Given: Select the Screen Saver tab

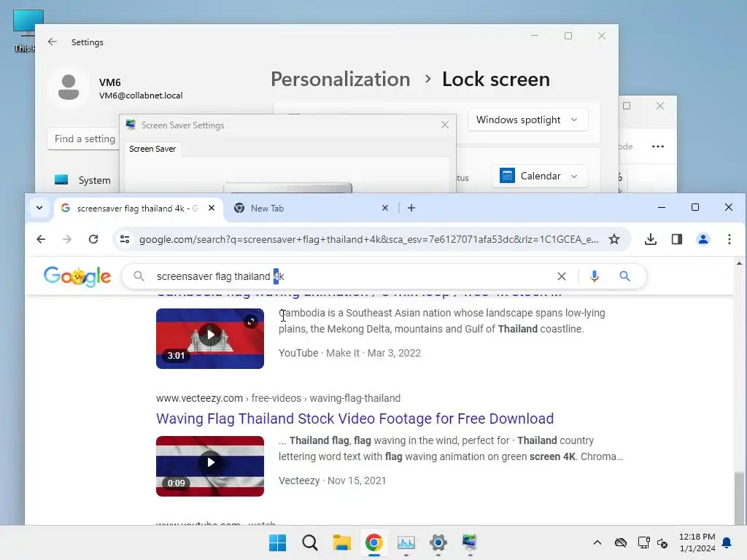Looking at the screenshot, I should coord(152,149).
